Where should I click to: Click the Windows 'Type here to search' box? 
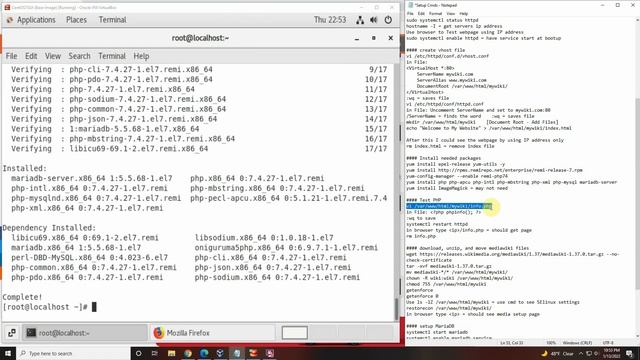point(73,353)
